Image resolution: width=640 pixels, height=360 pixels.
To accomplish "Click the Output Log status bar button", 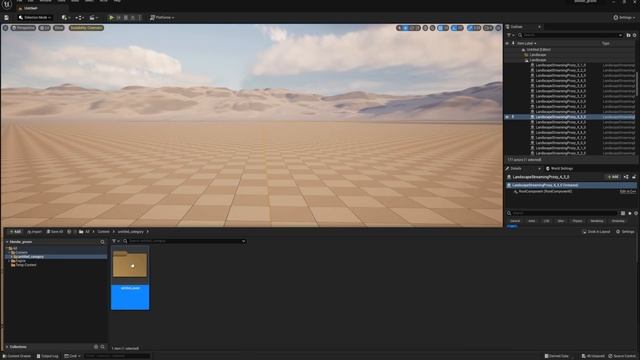I will point(47,356).
